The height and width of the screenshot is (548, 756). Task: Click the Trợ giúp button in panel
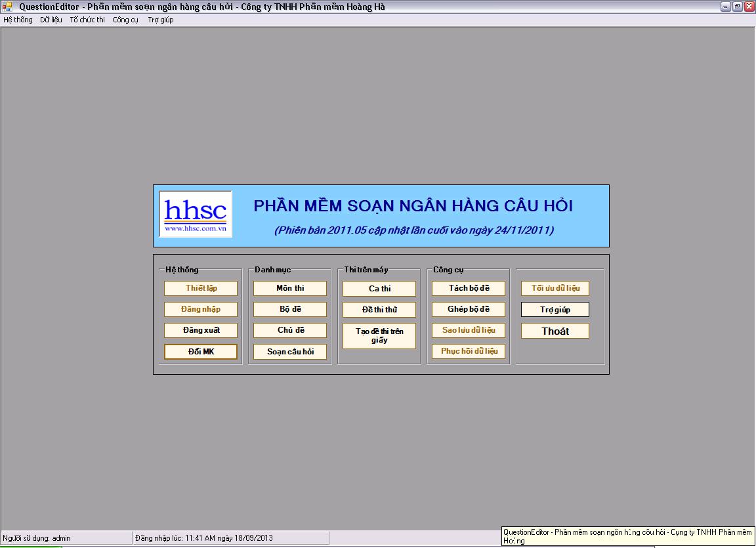pos(555,309)
